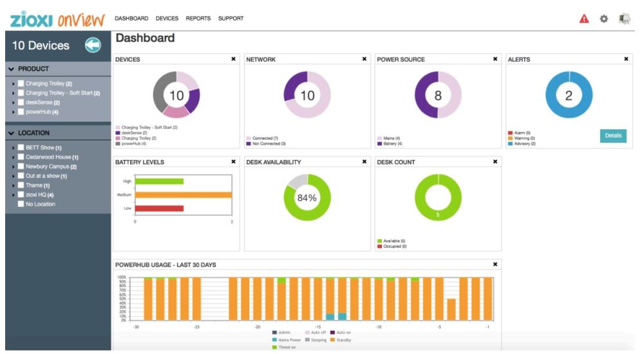
Task: Close the Alerts widget
Action: coord(626,59)
